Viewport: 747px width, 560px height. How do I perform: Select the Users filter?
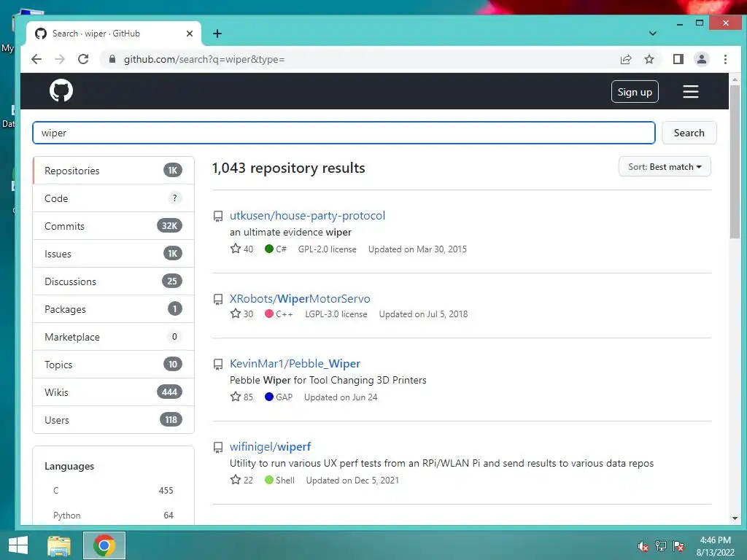point(113,419)
